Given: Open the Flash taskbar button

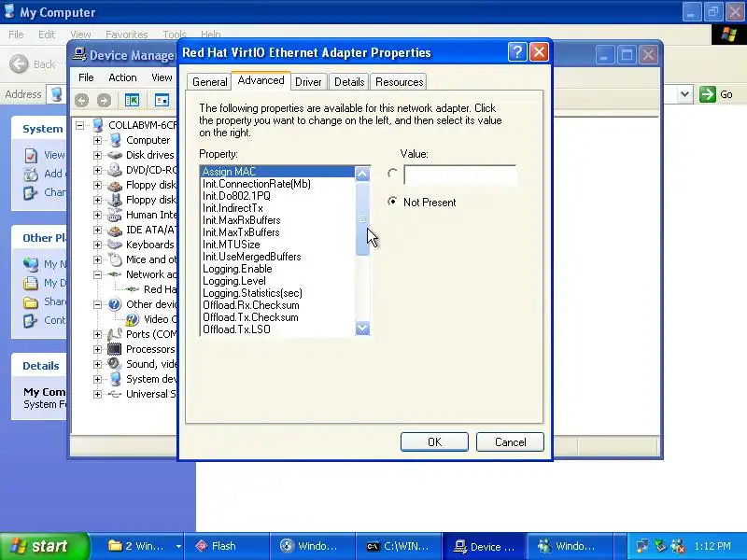Looking at the screenshot, I should click(226, 546).
